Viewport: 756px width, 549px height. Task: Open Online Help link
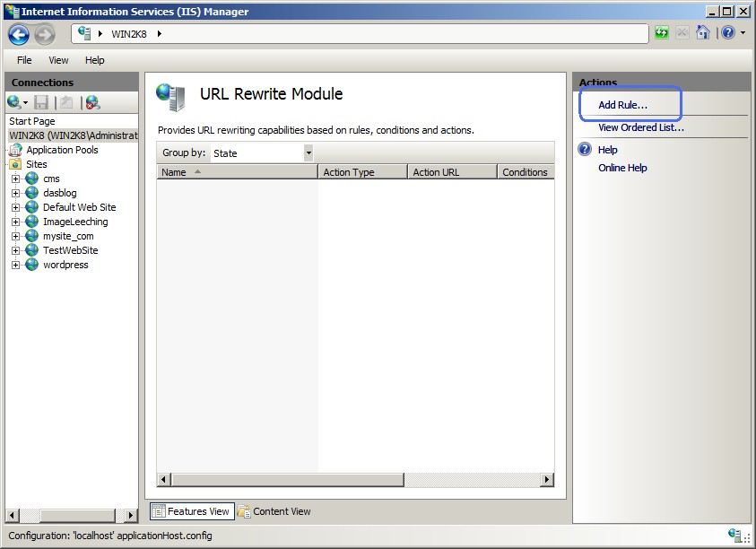pyautogui.click(x=622, y=168)
